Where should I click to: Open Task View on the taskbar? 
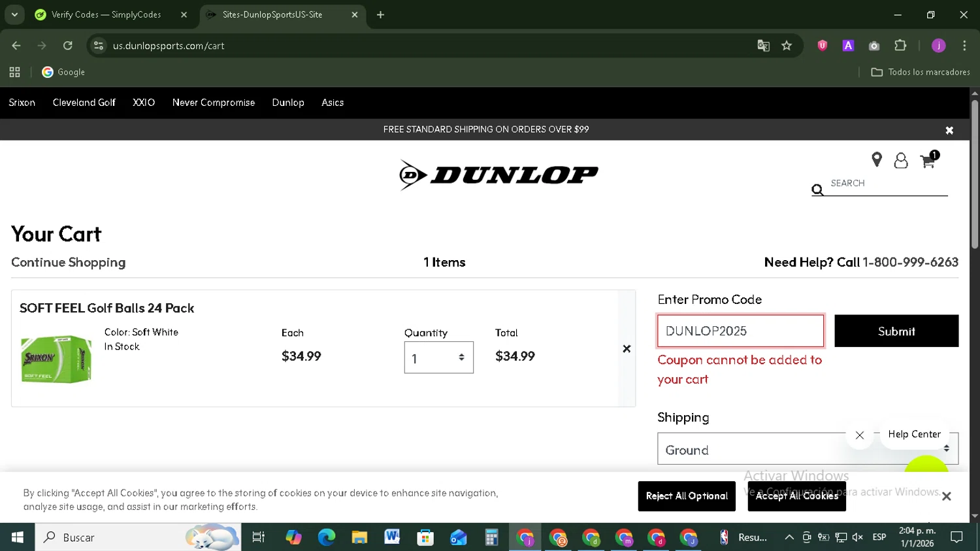tap(259, 537)
